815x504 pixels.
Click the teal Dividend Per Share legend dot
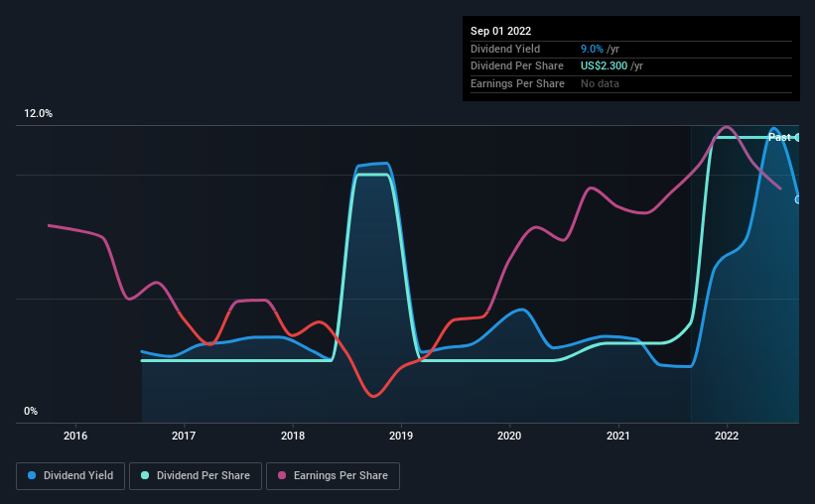145,476
